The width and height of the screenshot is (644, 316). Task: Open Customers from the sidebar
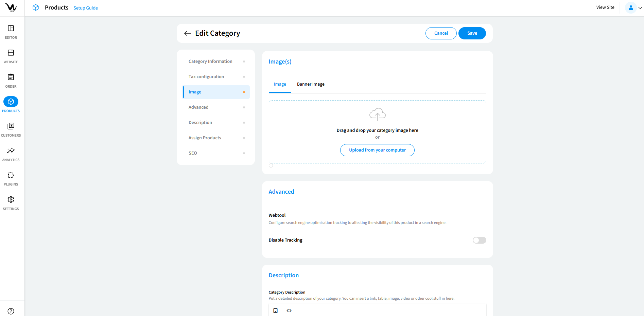click(x=11, y=126)
